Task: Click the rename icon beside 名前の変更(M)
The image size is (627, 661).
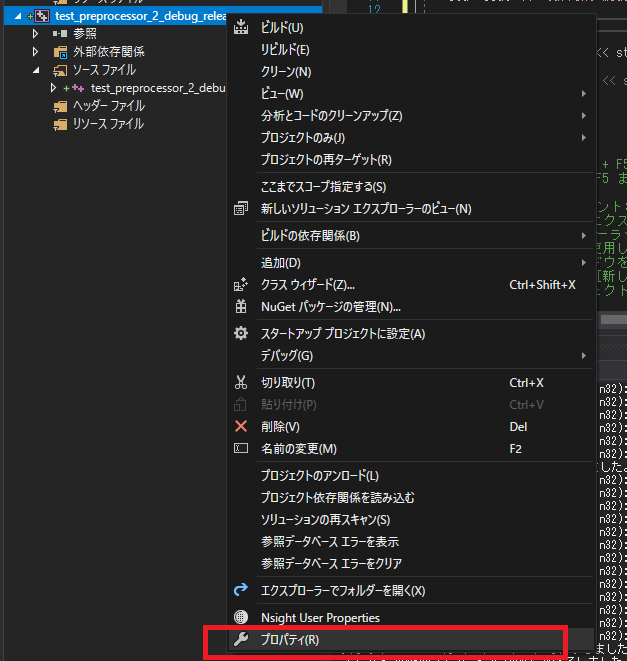Action: 241,448
